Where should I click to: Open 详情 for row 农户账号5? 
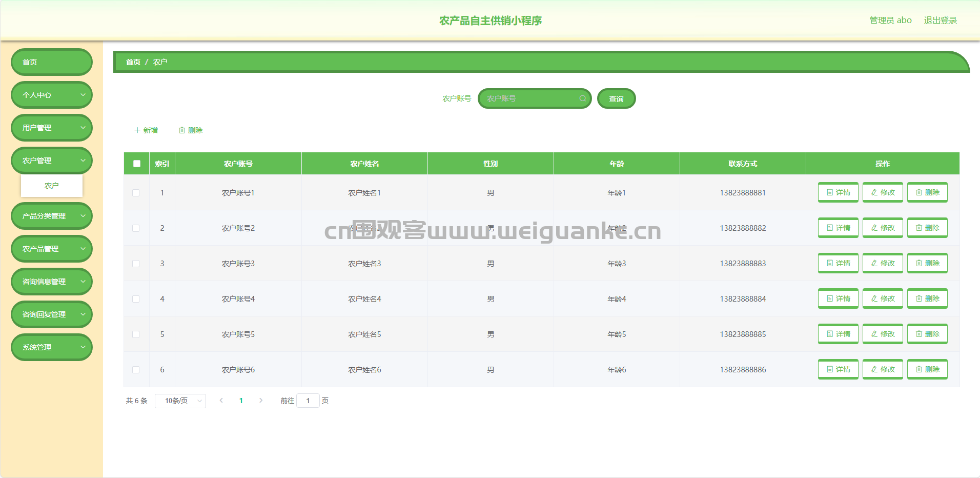tap(838, 334)
